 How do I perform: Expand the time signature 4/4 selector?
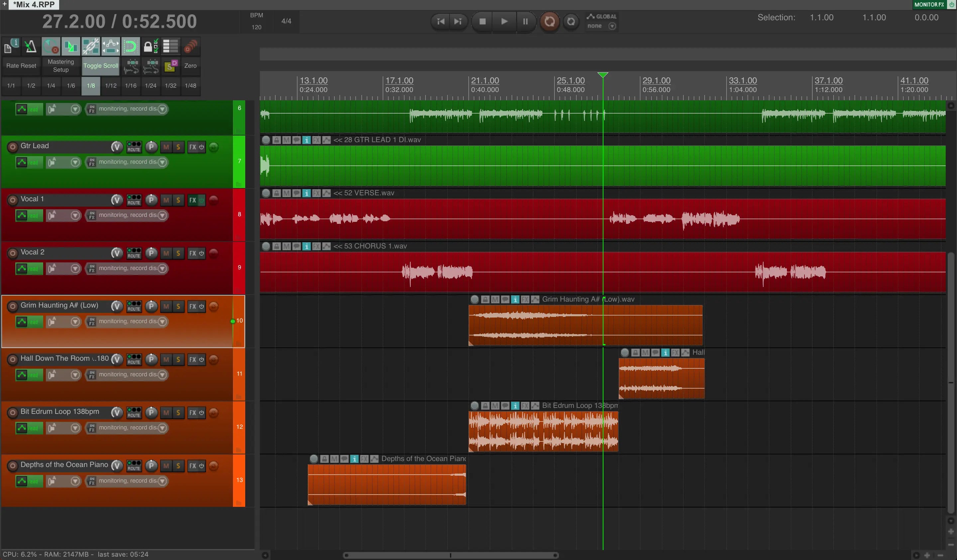click(x=286, y=21)
